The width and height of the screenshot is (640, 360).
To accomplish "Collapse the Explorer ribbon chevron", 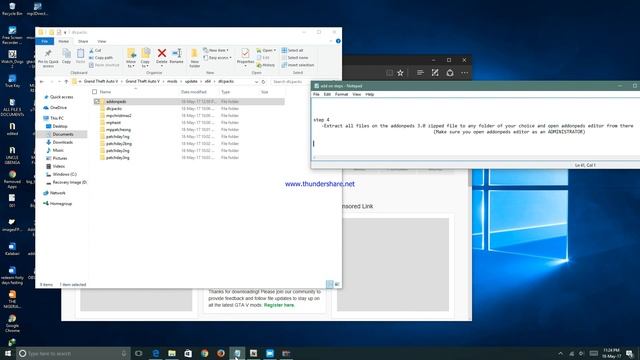I will [x=331, y=41].
